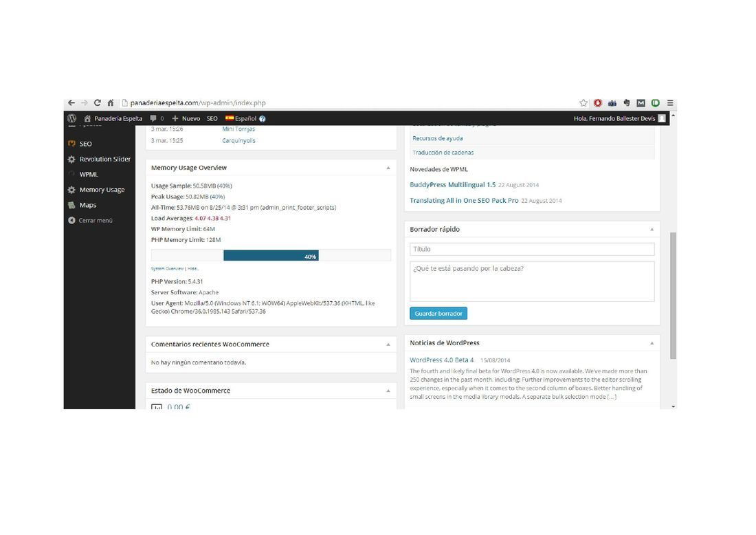The image size is (756, 535).
Task: Open the Carquinyolis link
Action: tap(238, 140)
